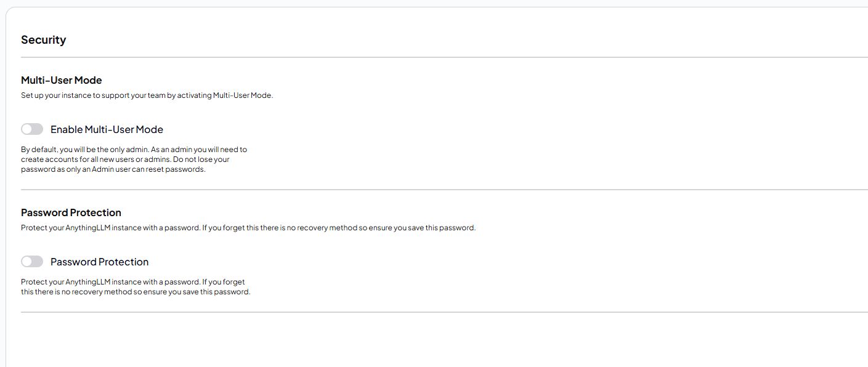Viewport: 868px width, 367px height.
Task: Click the 'By default, you will be the only admin' line
Action: [134, 149]
